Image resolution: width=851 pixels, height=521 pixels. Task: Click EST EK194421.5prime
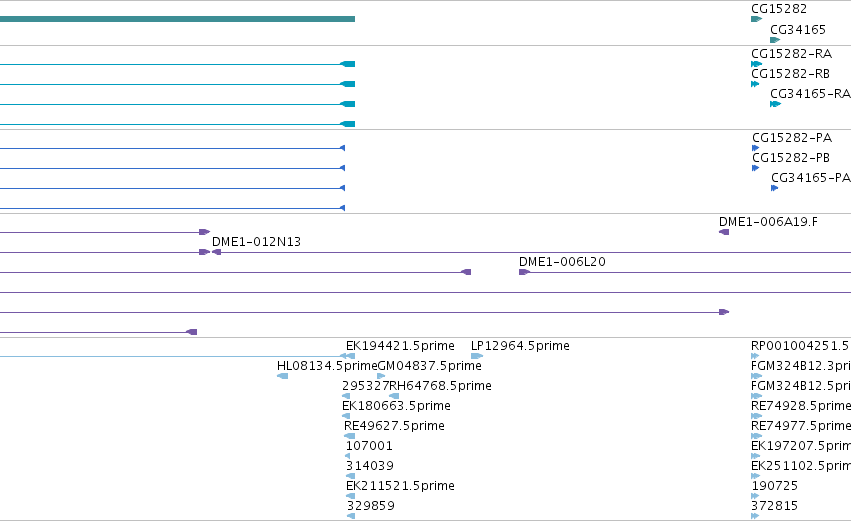coord(400,346)
